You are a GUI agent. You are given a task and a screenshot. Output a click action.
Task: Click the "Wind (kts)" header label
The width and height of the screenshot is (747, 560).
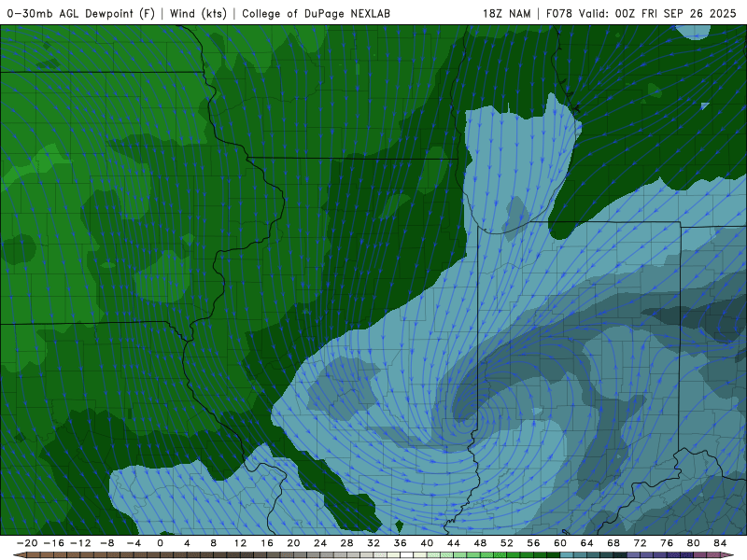pyautogui.click(x=198, y=13)
